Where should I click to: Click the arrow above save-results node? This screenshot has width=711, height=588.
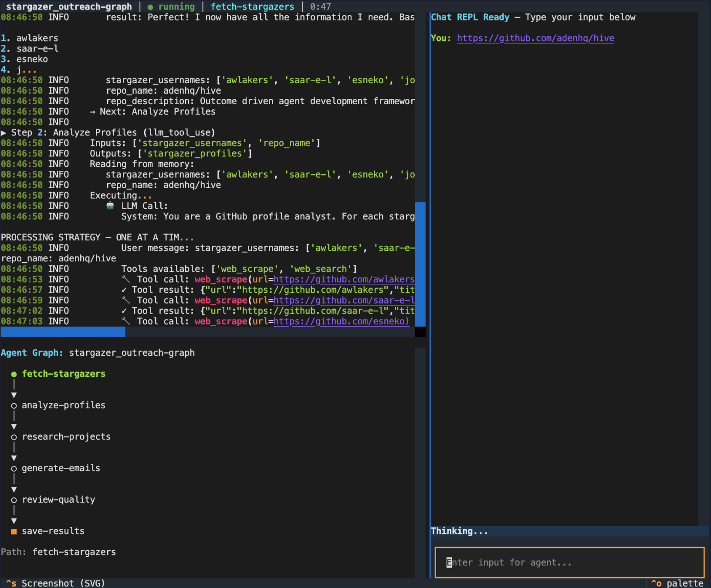[14, 521]
